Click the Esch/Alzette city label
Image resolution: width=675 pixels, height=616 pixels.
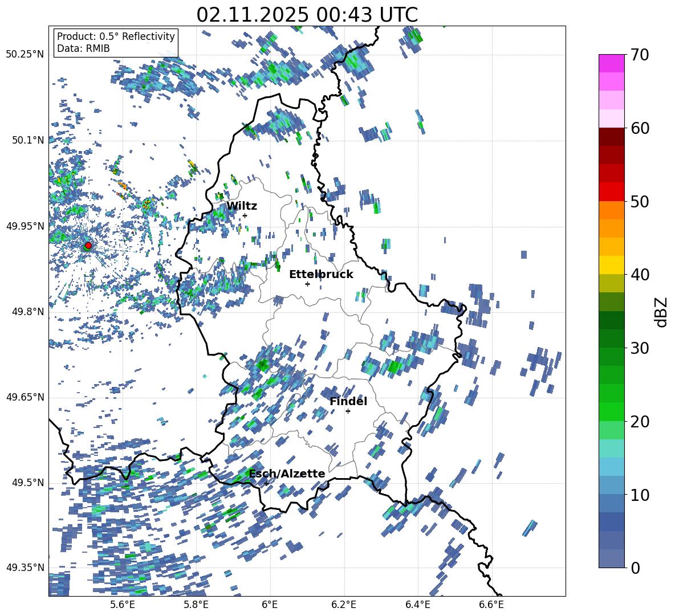[287, 474]
